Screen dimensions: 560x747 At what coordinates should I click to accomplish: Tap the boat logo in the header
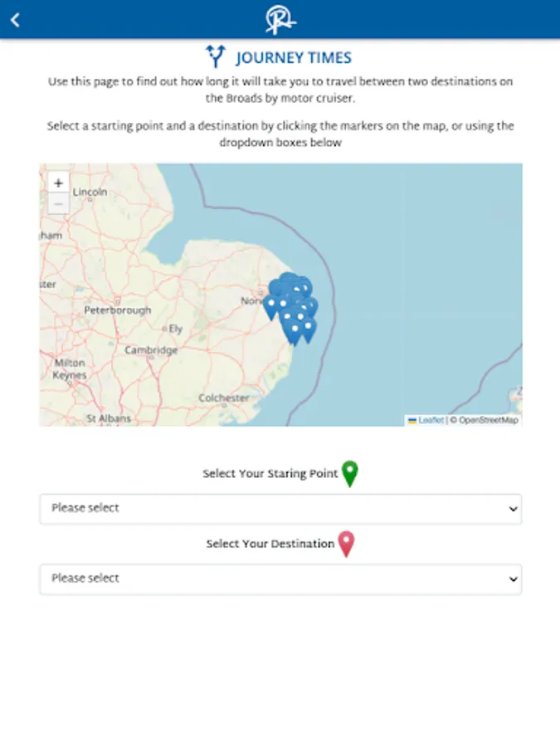click(x=280, y=20)
